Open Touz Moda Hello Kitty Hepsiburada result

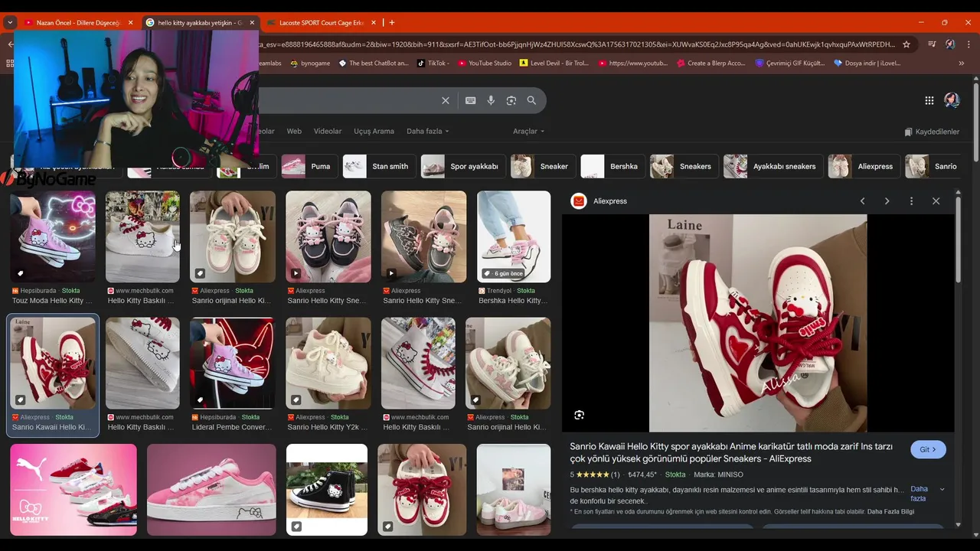(x=53, y=248)
